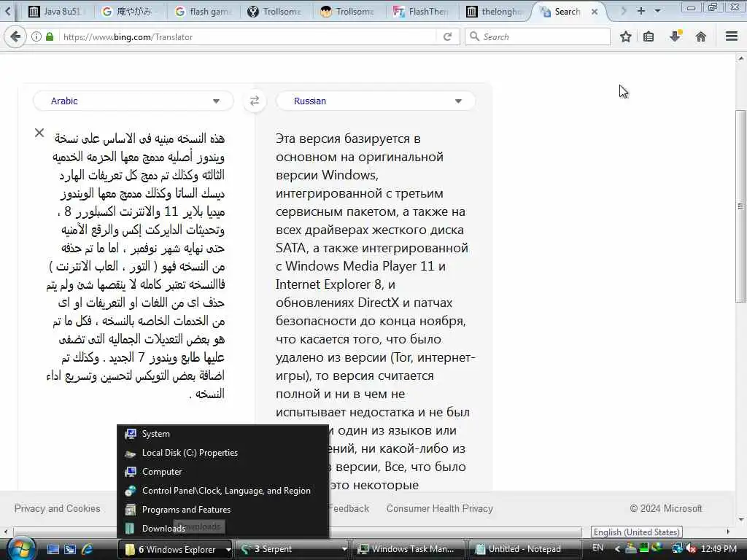The height and width of the screenshot is (560, 747).
Task: Open the Windows Start orb
Action: (x=20, y=548)
